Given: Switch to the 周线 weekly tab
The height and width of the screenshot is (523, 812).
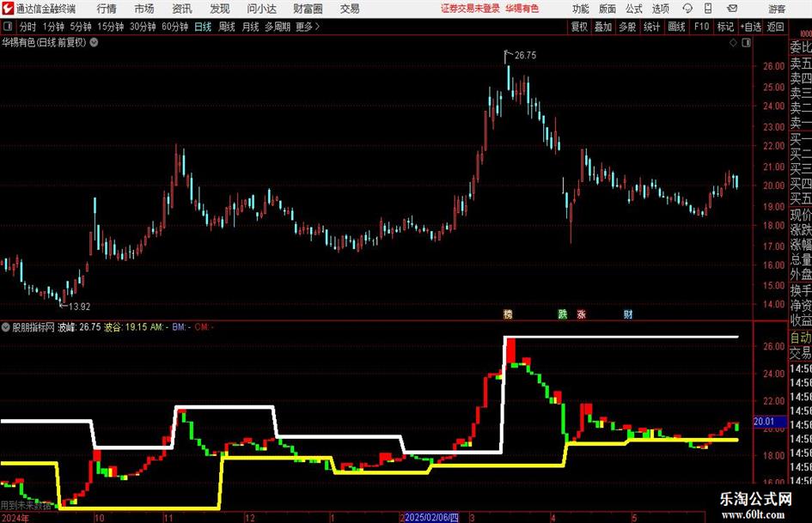Looking at the screenshot, I should (x=227, y=27).
